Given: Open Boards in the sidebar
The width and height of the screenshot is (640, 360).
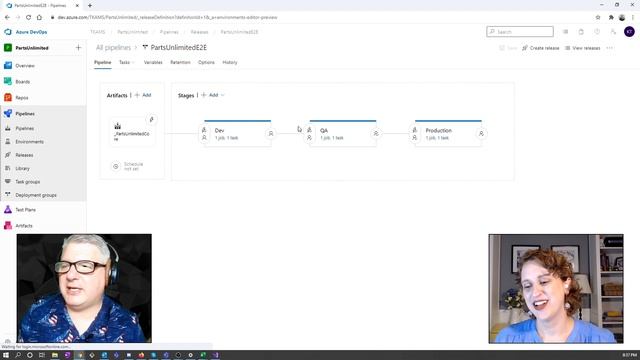Looking at the screenshot, I should 22,82.
